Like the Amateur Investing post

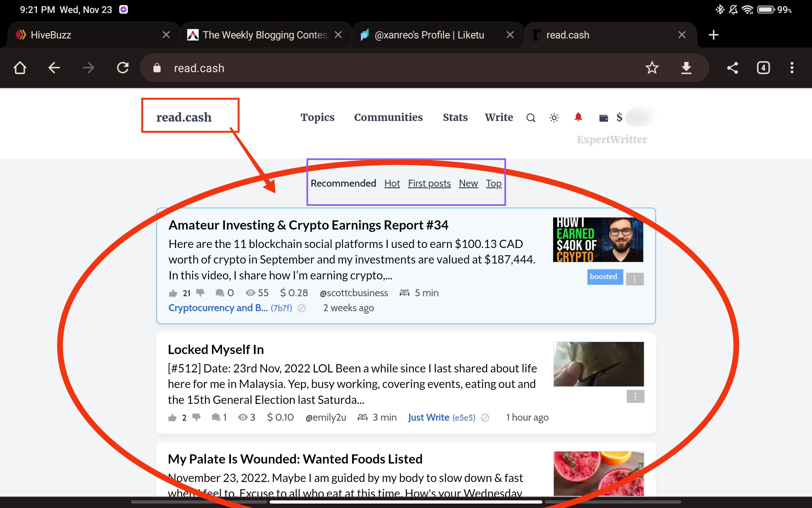click(x=173, y=293)
